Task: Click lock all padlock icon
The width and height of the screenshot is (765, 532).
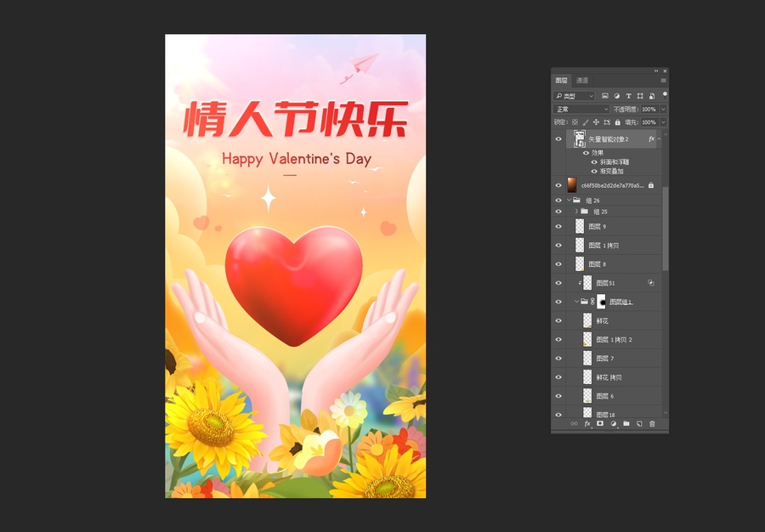Action: (618, 122)
